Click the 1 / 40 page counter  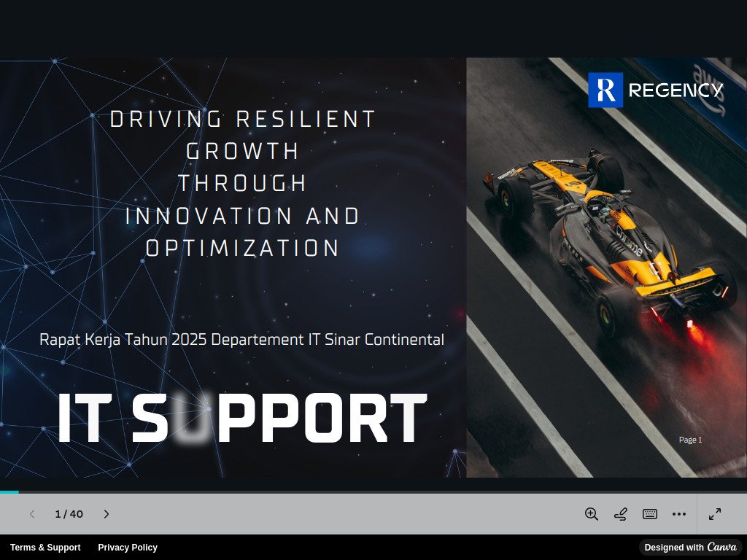[x=69, y=514]
